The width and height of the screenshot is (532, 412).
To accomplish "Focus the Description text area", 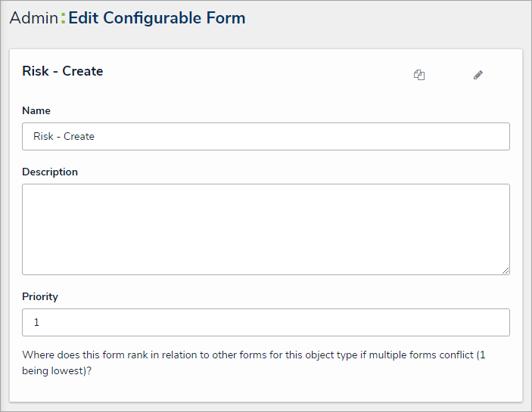I will 266,229.
